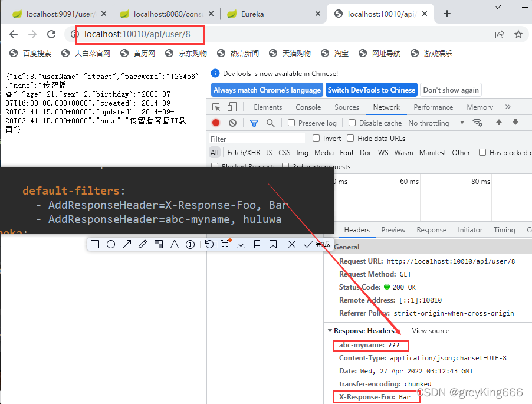Open a new browser tab
This screenshot has height=404, width=532.
coord(447,14)
